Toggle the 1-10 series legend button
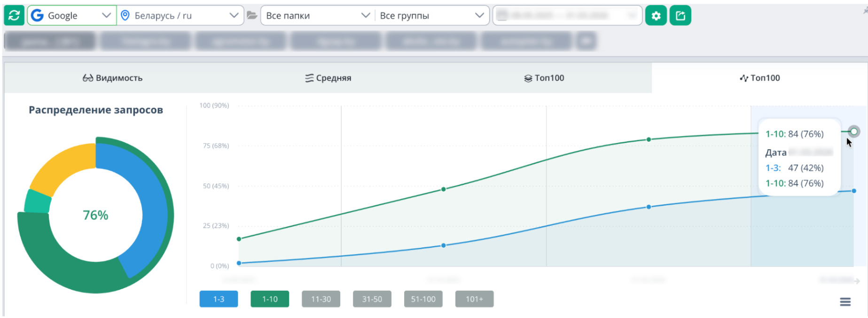This screenshot has height=318, width=868. pos(270,299)
